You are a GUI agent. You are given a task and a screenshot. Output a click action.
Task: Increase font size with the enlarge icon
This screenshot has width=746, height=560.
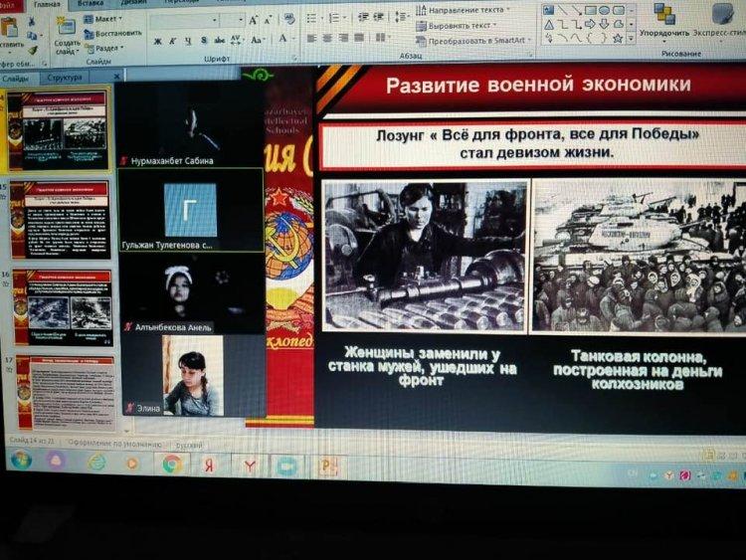click(x=254, y=20)
